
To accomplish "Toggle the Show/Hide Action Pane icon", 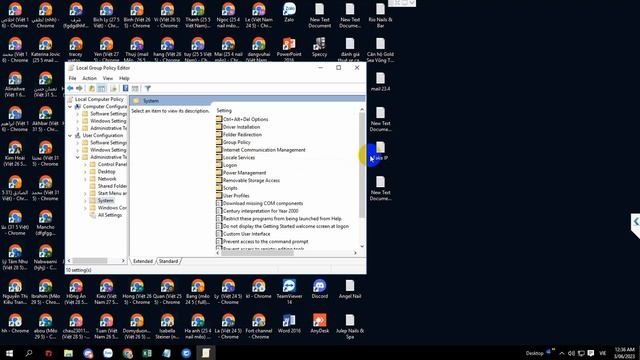I will [135, 88].
